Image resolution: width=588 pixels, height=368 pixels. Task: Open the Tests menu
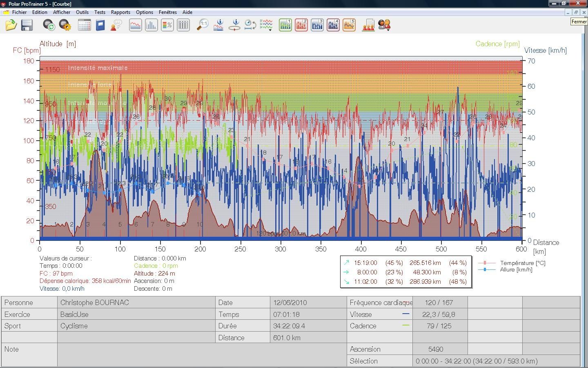(x=100, y=12)
